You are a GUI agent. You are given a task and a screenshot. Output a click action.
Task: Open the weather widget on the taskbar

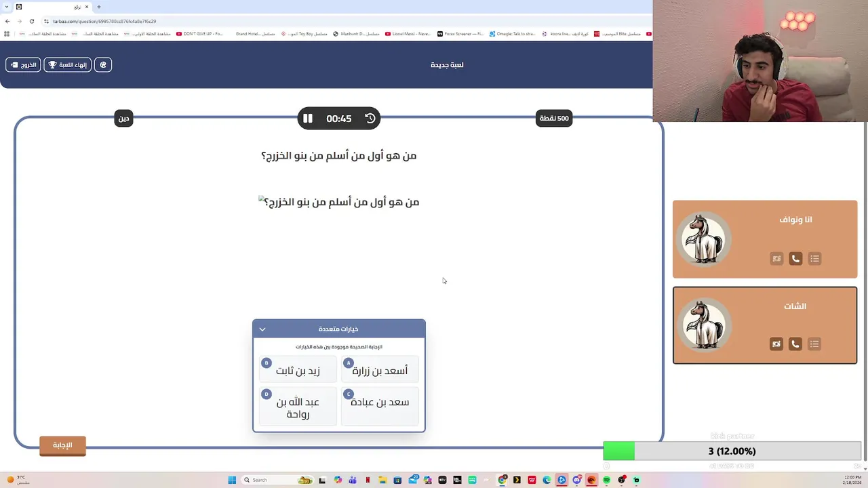click(x=18, y=480)
